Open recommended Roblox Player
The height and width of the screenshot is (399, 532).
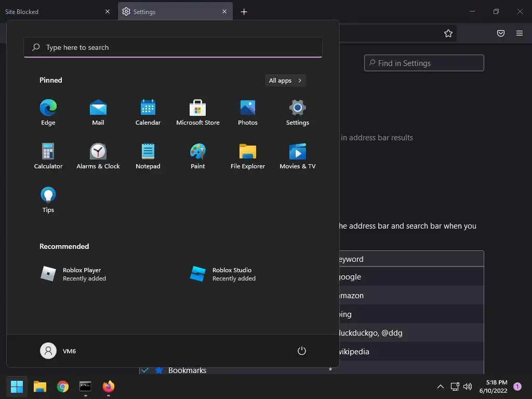pyautogui.click(x=73, y=274)
